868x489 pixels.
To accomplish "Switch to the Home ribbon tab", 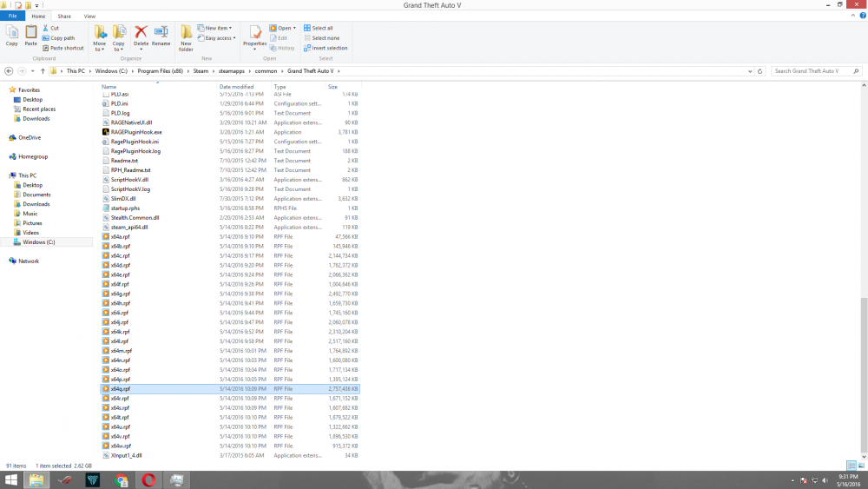I will [38, 16].
